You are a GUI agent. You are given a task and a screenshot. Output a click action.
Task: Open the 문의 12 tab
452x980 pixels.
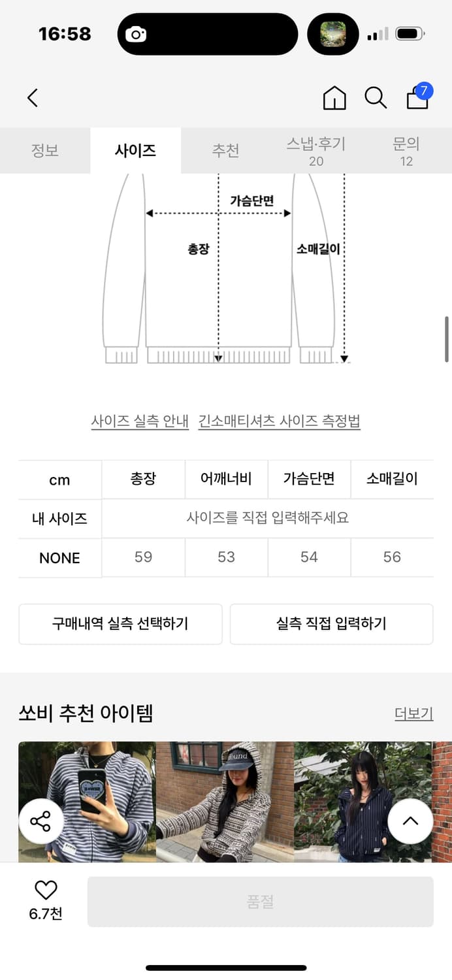click(407, 150)
